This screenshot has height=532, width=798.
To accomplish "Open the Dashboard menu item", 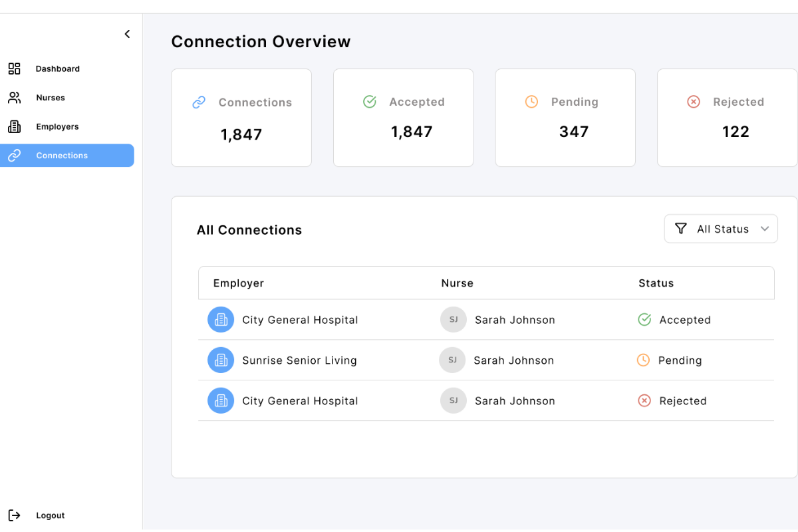I will (x=57, y=68).
